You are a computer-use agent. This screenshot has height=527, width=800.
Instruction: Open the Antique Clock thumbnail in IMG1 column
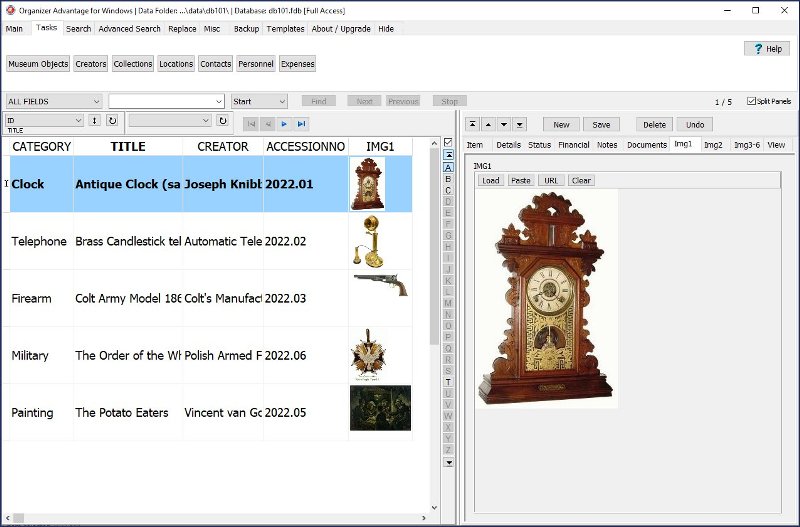[367, 184]
